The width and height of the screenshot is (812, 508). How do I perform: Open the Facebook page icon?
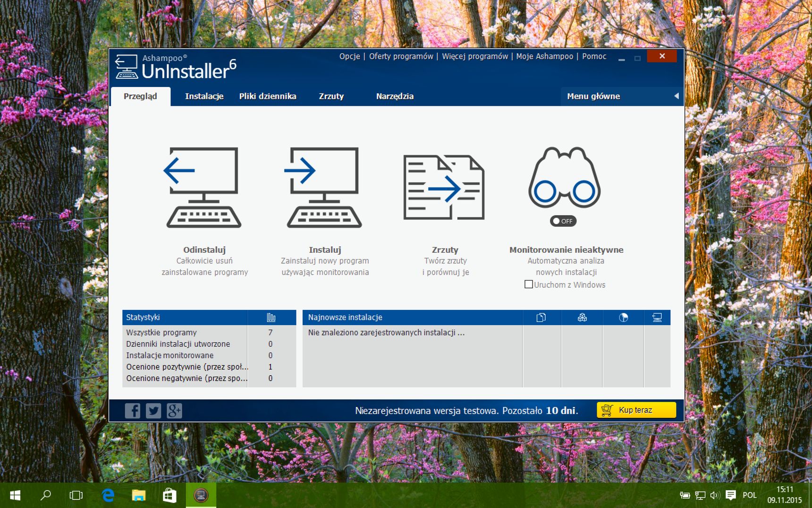coord(133,411)
